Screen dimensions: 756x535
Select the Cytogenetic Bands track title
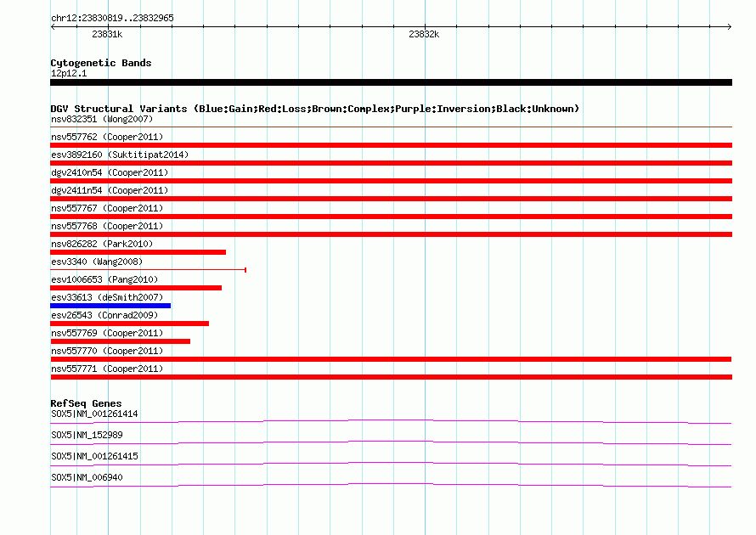coord(101,63)
